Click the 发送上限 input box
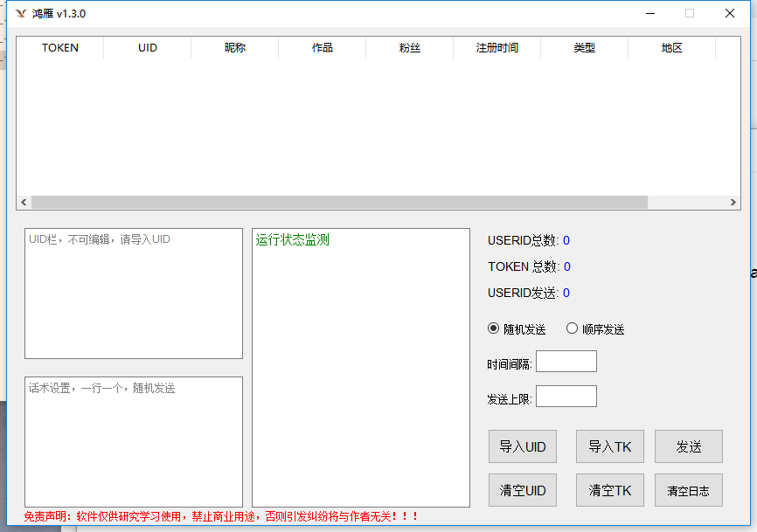This screenshot has height=532, width=757. (566, 397)
